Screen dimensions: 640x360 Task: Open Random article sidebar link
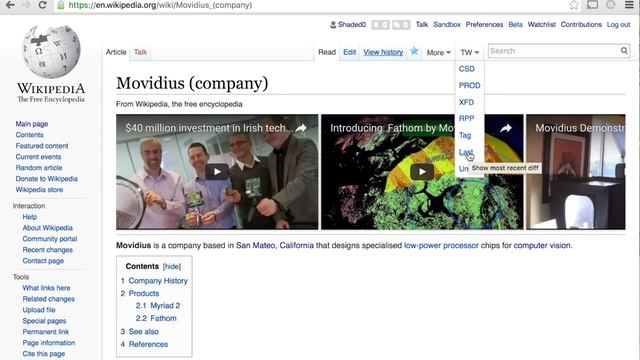pos(39,168)
